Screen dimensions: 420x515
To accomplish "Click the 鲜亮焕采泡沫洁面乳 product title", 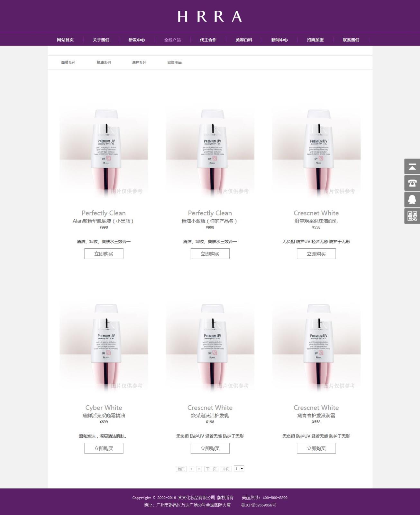I will [316, 221].
